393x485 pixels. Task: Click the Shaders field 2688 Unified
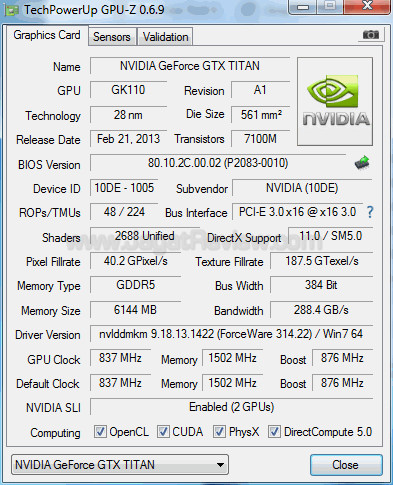coord(145,236)
